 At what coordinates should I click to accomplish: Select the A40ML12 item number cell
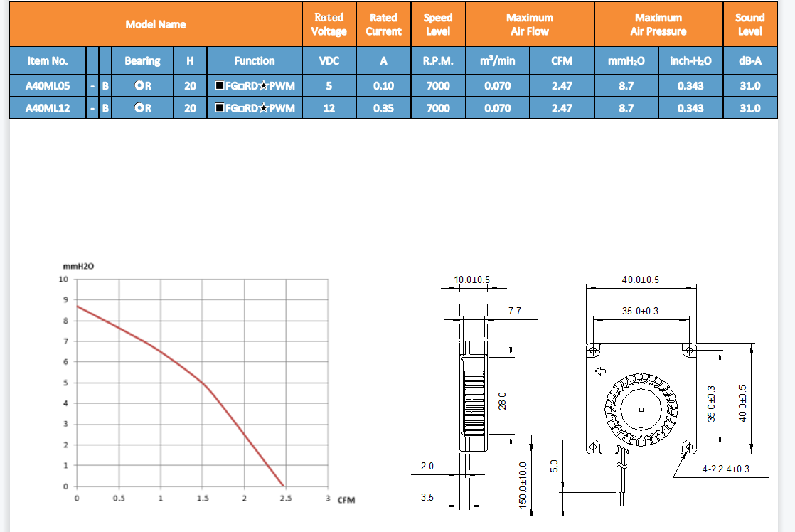click(48, 108)
